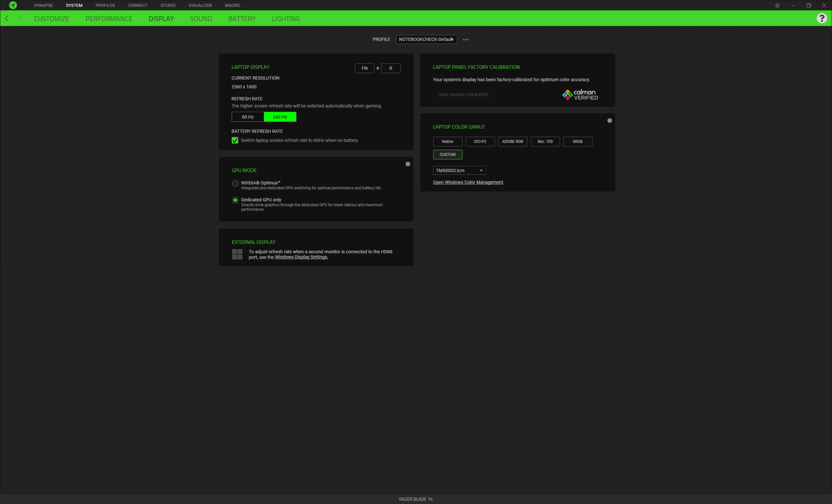The height and width of the screenshot is (504, 832).
Task: Select Dedicated GPU only option
Action: tap(235, 200)
